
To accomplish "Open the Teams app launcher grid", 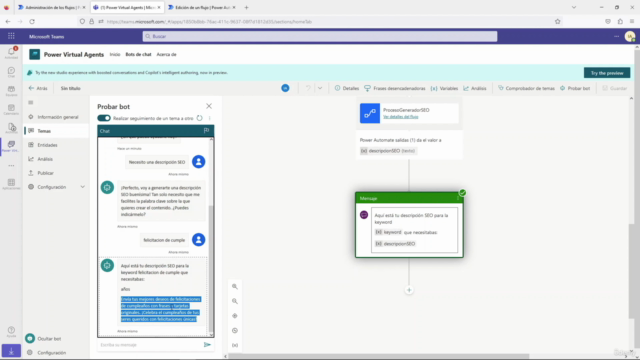I will point(11,36).
